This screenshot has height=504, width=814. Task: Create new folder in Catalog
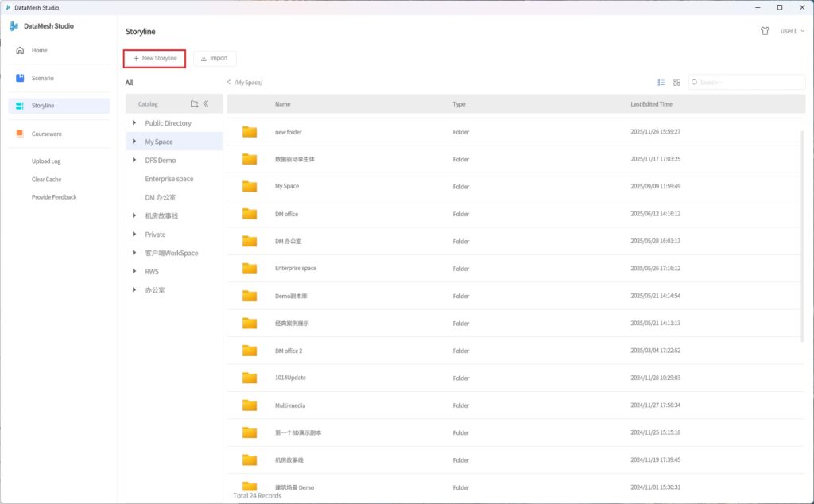tap(194, 104)
